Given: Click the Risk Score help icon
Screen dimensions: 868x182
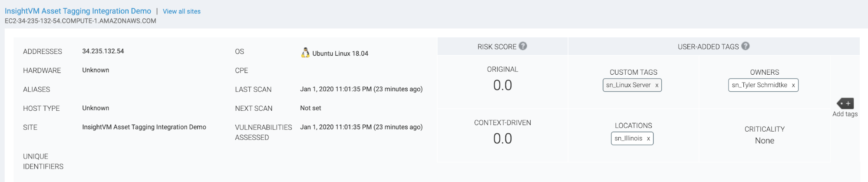Looking at the screenshot, I should coord(523,46).
